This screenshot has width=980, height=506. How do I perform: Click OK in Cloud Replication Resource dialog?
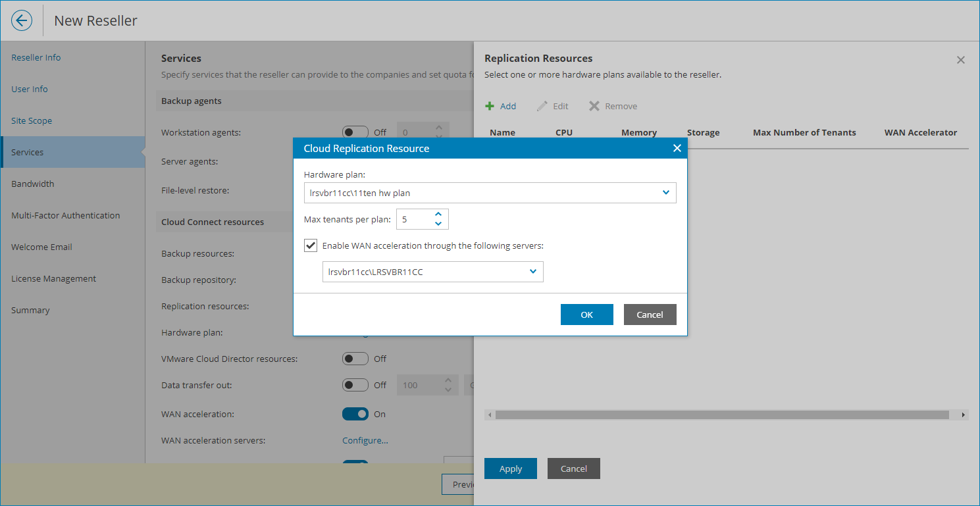pos(587,315)
